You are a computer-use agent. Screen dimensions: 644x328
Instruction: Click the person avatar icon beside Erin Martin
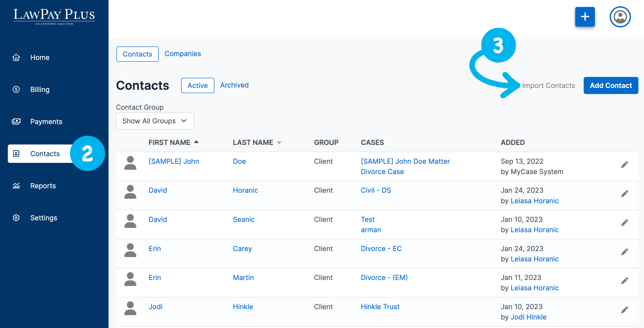[x=130, y=280]
